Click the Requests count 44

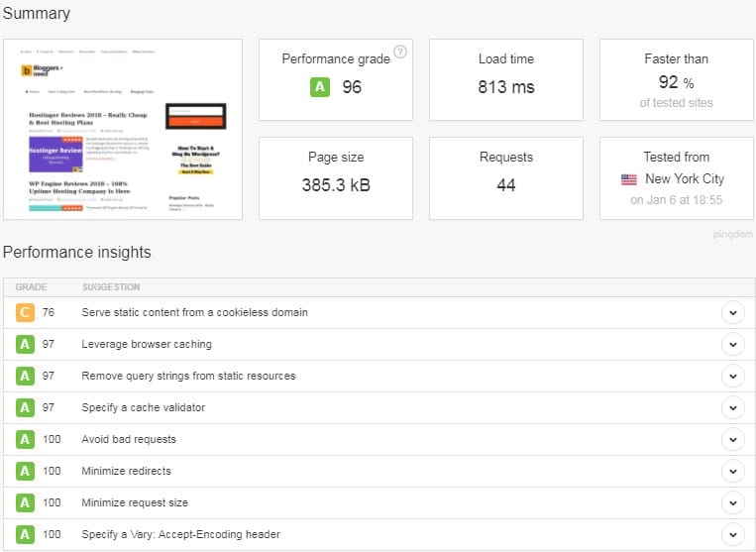(x=506, y=185)
